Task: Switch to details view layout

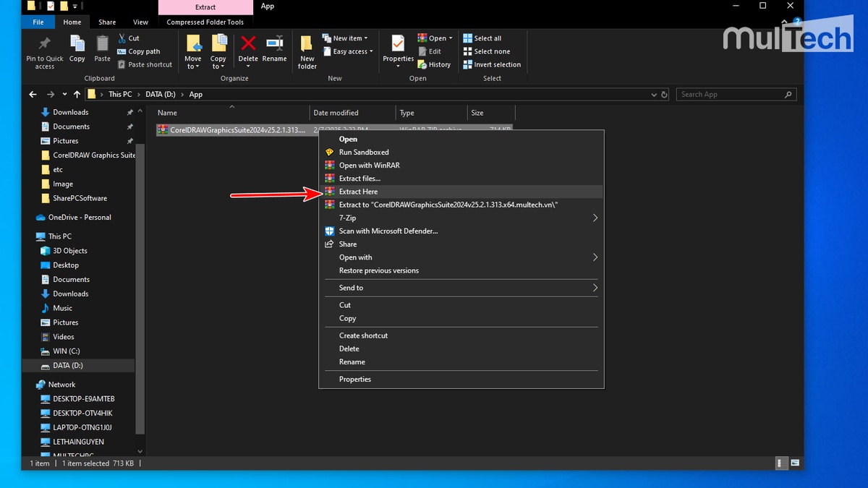Action: click(x=782, y=463)
